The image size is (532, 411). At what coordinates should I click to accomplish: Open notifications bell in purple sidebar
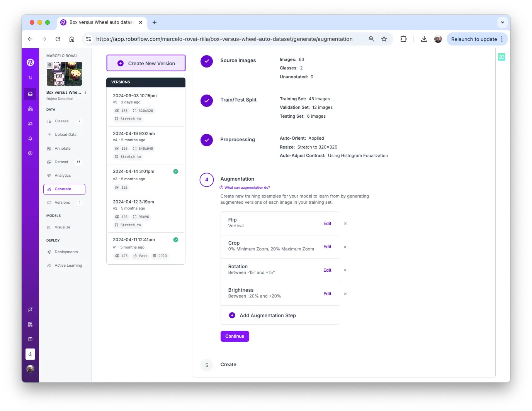coord(30,139)
